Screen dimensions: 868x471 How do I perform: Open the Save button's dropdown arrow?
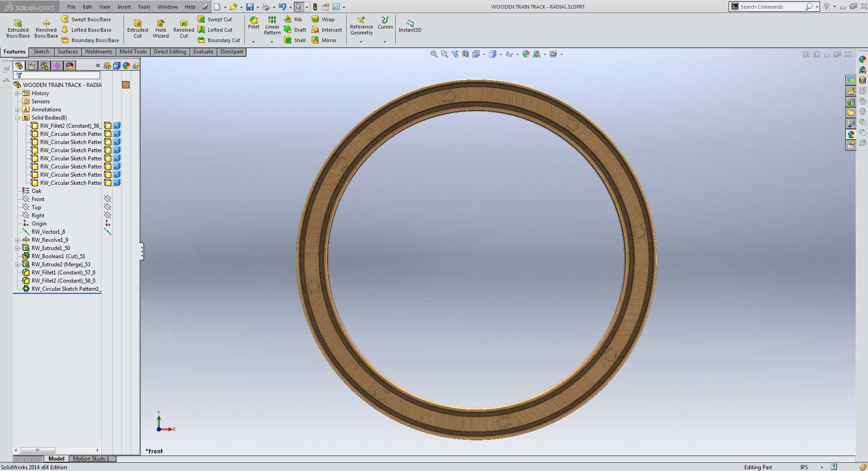258,7
